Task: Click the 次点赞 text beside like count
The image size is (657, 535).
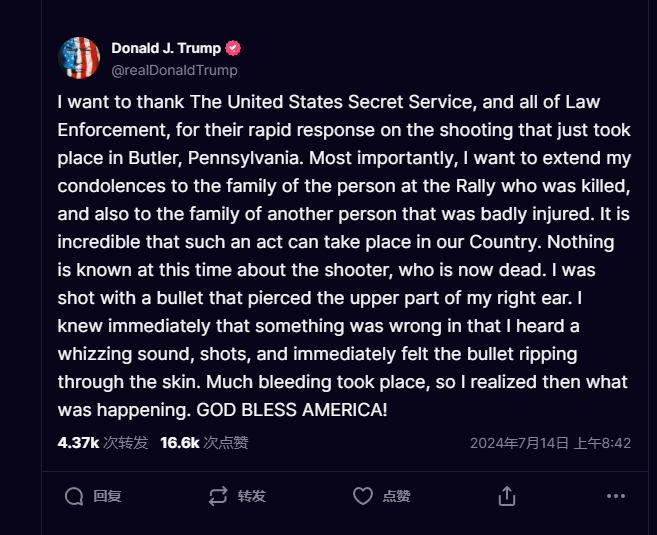Action: 227,443
